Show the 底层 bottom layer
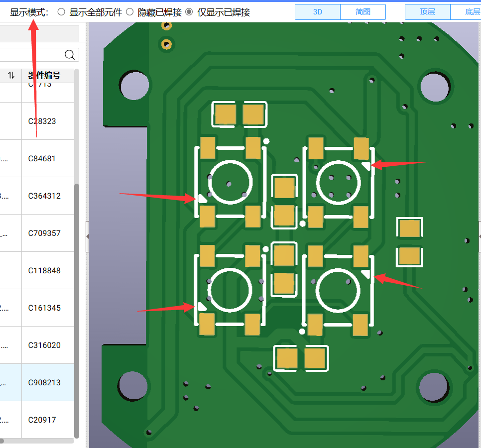The height and width of the screenshot is (448, 481). [466, 12]
